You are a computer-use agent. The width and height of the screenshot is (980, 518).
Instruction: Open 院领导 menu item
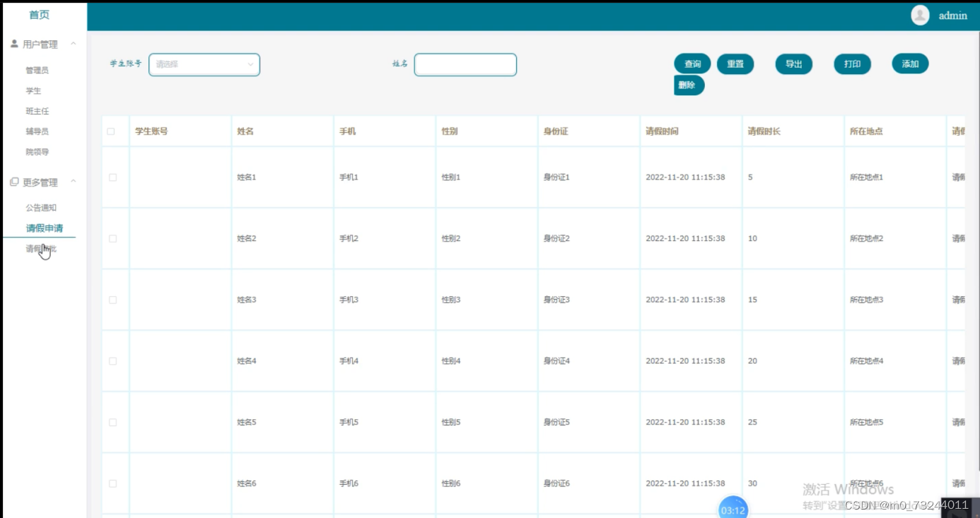[x=37, y=152]
